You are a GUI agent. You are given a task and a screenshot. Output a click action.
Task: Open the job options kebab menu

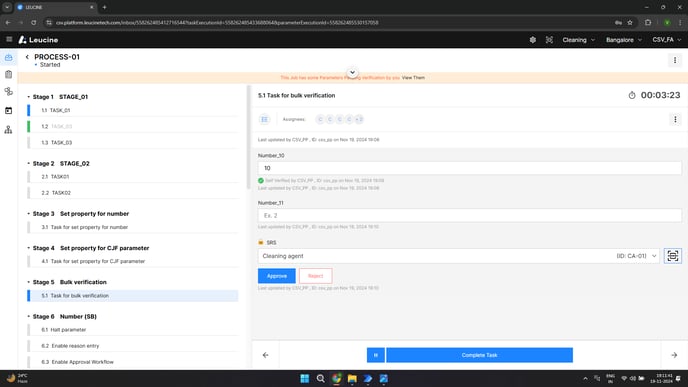click(675, 60)
